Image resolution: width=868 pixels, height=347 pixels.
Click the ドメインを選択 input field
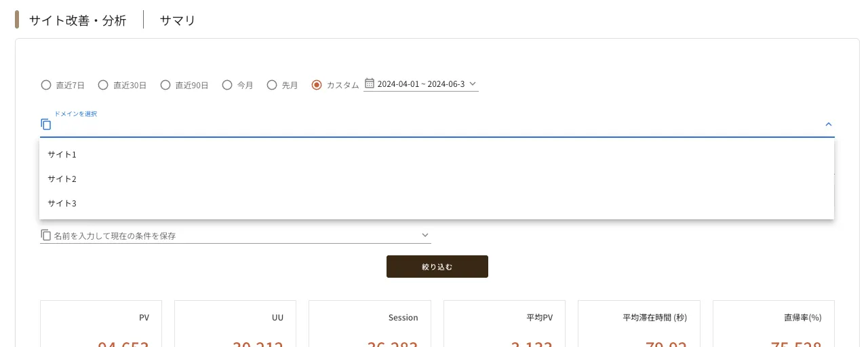click(x=437, y=124)
